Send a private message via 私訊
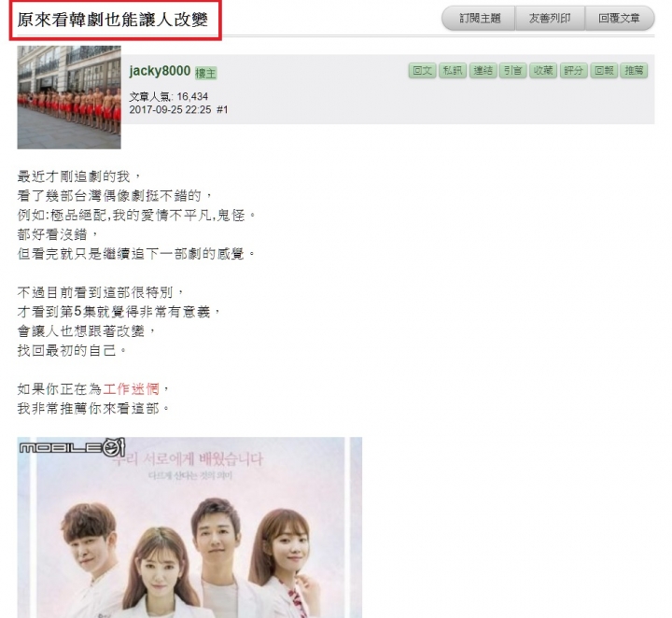Screen dimensions: 672x618 click(x=453, y=71)
